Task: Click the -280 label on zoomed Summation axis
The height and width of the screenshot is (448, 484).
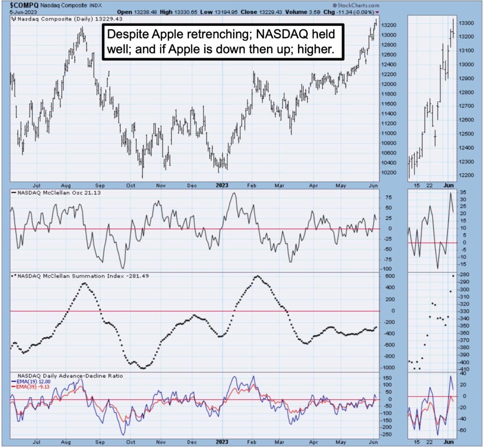Action: [464, 275]
